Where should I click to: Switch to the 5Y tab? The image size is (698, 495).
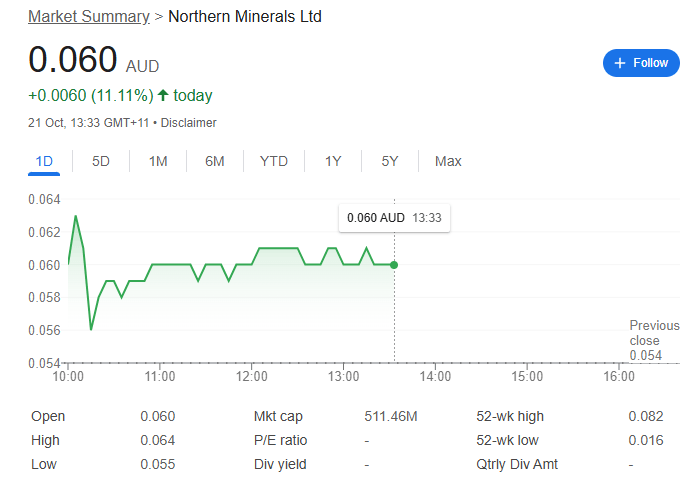click(x=390, y=161)
